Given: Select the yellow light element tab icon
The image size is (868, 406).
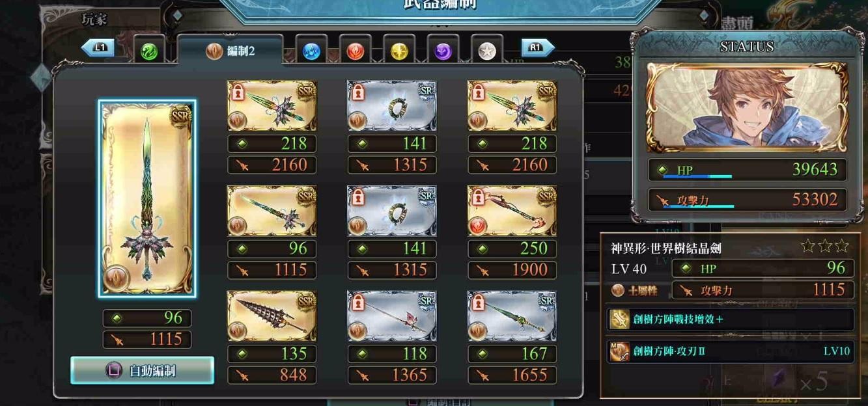Looking at the screenshot, I should (x=399, y=51).
